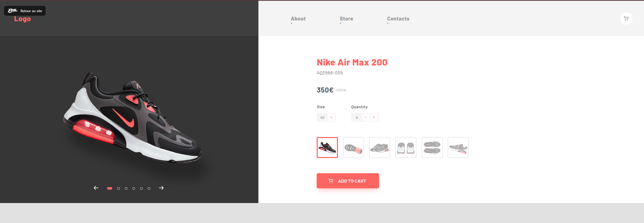Open the Size 40 dropdown
Screen dimensions: 644x223
click(x=326, y=117)
